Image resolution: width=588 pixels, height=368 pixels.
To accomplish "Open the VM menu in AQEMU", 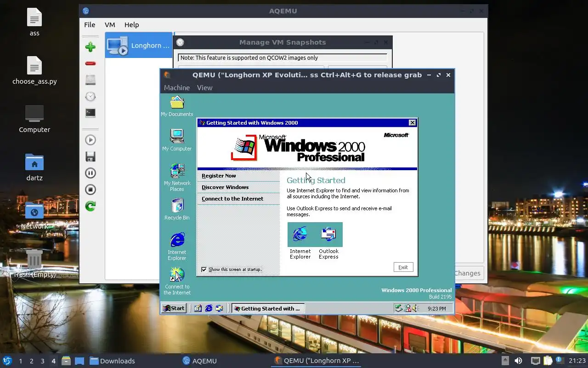I will (x=110, y=25).
